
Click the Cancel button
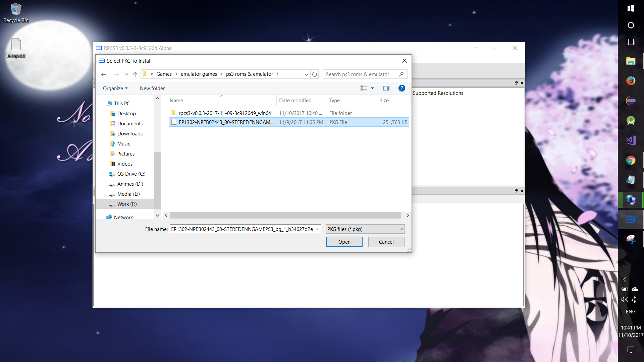[386, 242]
